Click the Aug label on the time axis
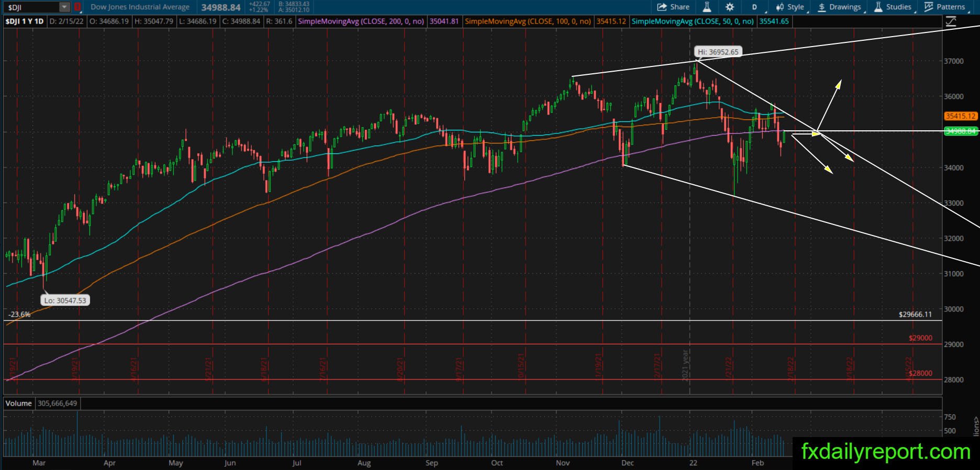 pos(364,463)
